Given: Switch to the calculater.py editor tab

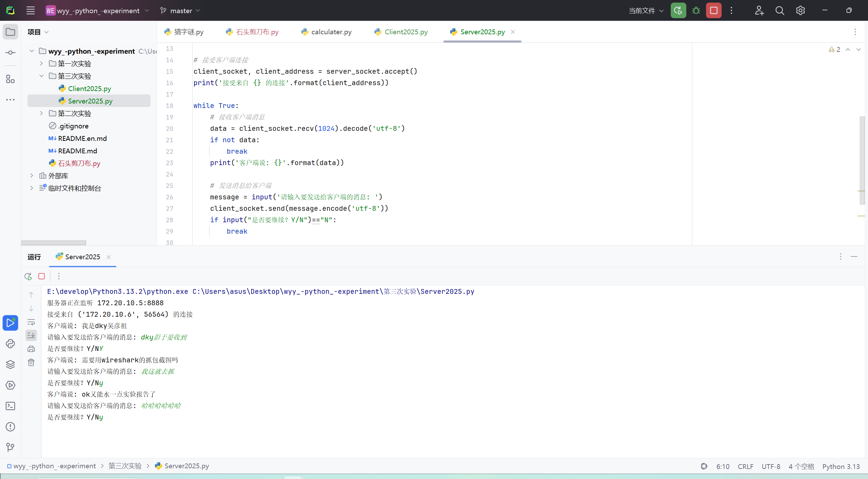Looking at the screenshot, I should pos(331,32).
